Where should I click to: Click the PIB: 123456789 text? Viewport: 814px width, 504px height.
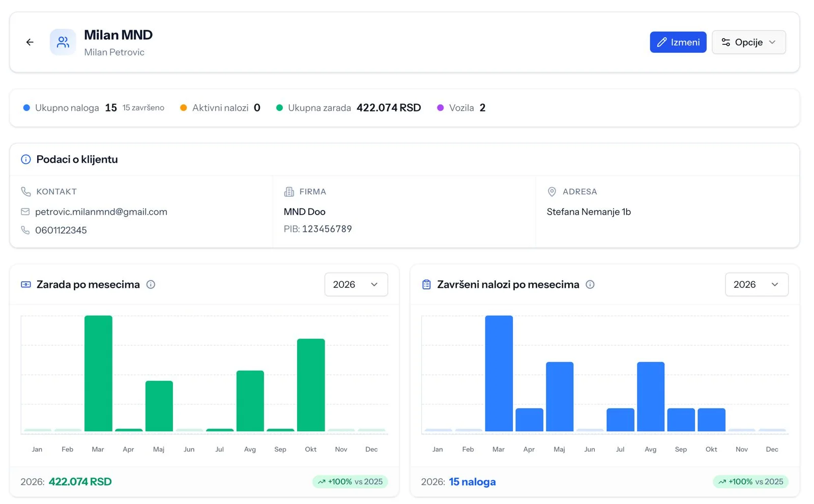[x=318, y=229]
